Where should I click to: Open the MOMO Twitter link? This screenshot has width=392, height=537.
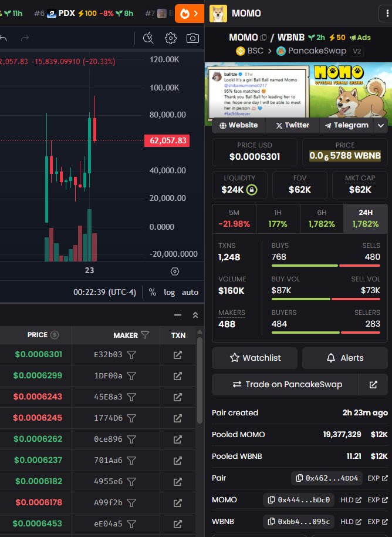coord(292,125)
